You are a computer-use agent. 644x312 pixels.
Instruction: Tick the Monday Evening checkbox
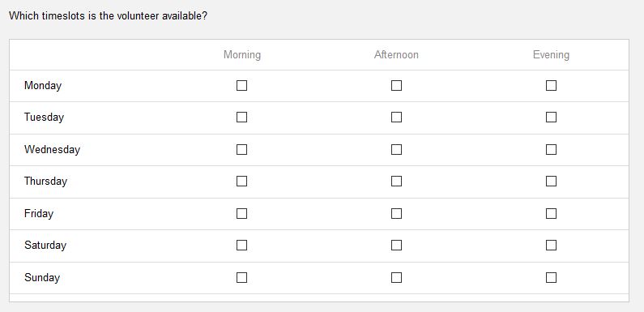(551, 86)
